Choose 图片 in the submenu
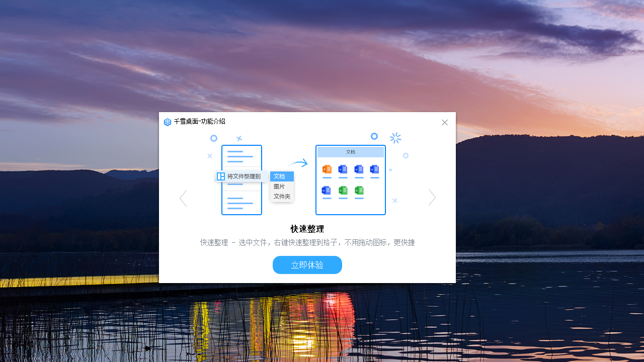644x362 pixels. [x=280, y=186]
